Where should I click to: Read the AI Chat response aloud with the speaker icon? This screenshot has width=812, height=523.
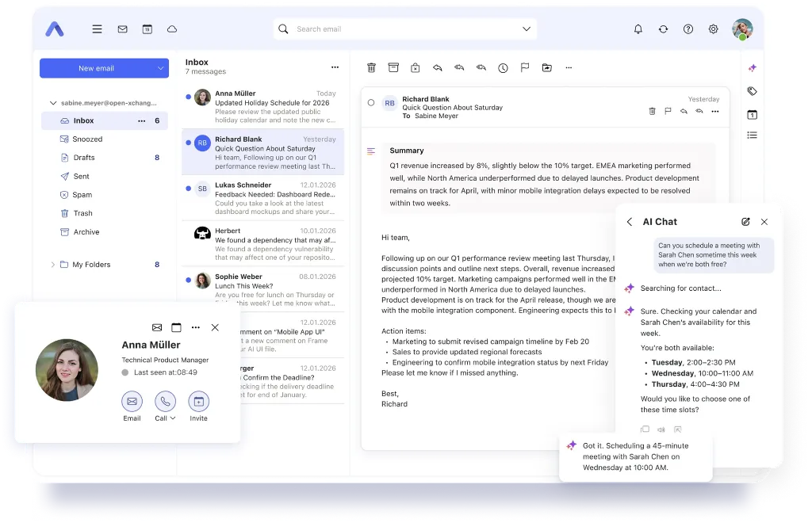661,429
